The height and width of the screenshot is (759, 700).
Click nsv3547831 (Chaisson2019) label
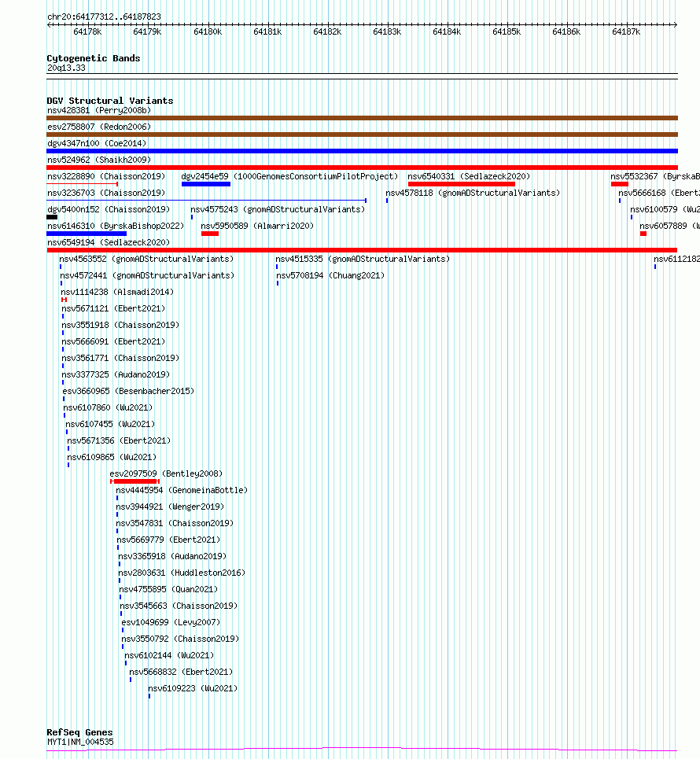point(175,523)
